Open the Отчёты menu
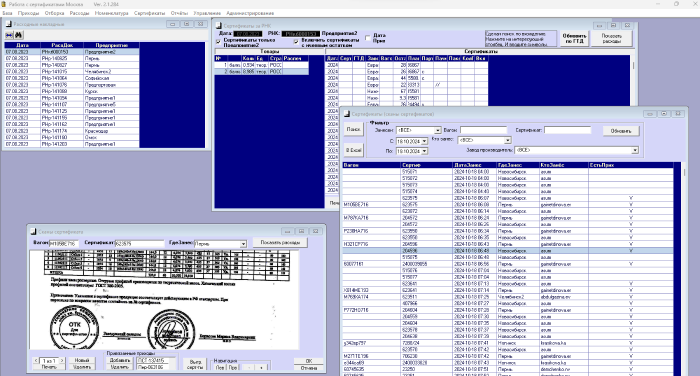Screen dimensions: 700x376 click(x=179, y=13)
